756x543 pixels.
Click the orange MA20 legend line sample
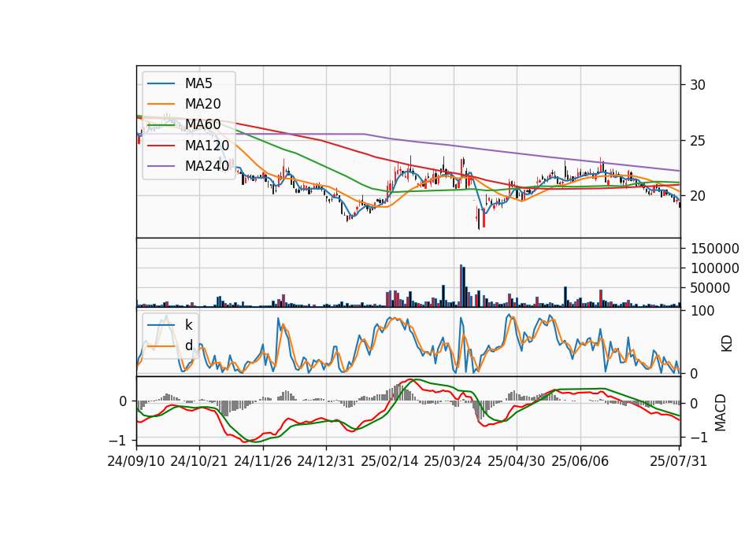[x=161, y=104]
